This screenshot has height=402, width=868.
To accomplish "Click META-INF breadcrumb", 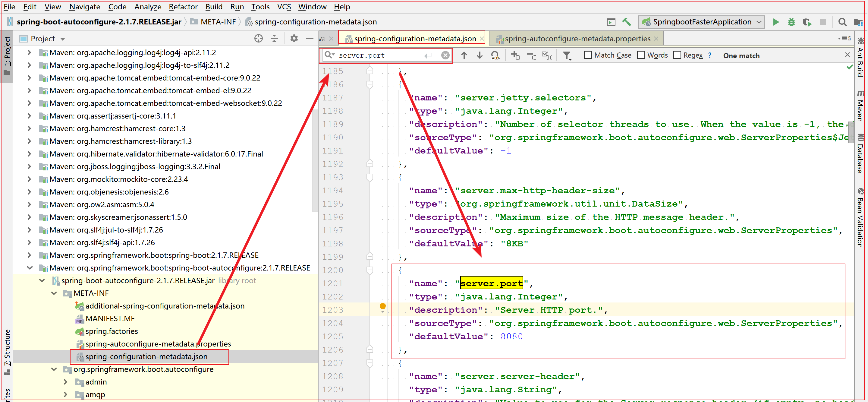I will pos(213,22).
